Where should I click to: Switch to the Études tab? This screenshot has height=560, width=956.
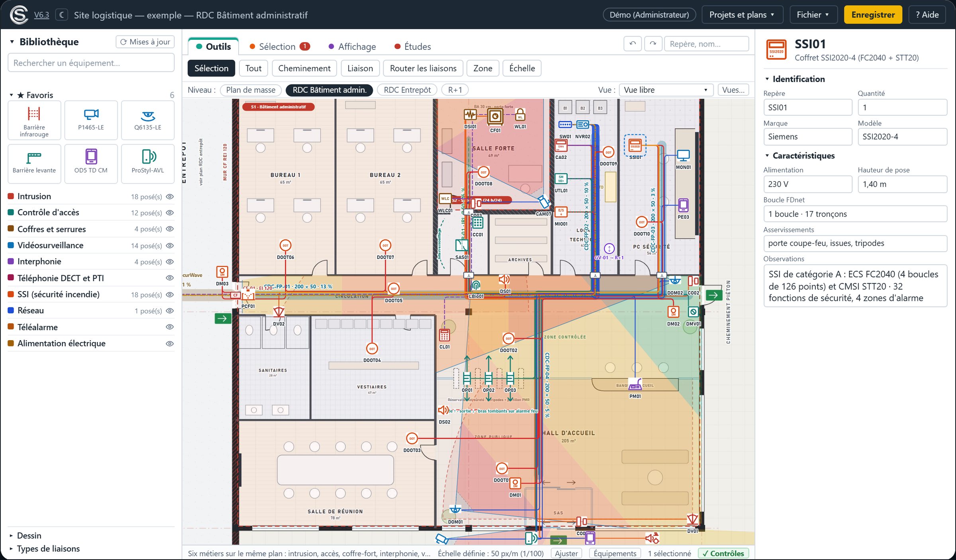pyautogui.click(x=413, y=47)
